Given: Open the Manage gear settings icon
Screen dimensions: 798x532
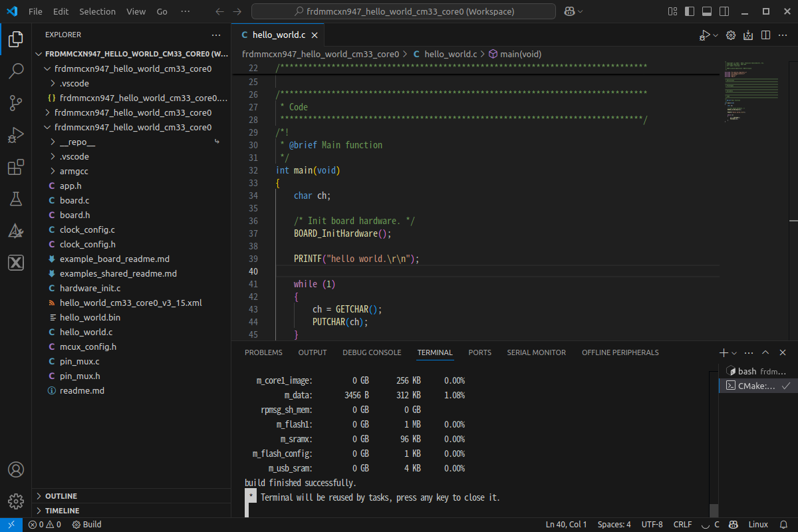Looking at the screenshot, I should coord(15,501).
